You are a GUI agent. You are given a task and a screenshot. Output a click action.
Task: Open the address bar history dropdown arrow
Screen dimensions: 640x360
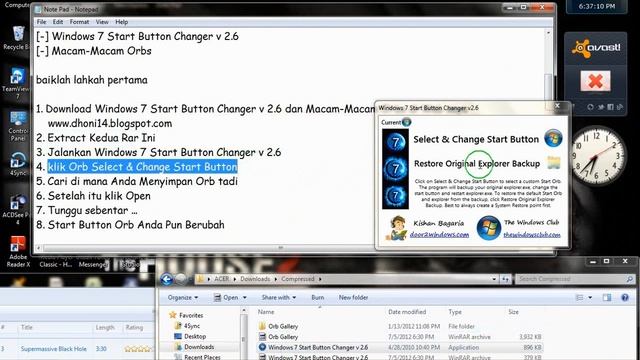[x=494, y=279]
